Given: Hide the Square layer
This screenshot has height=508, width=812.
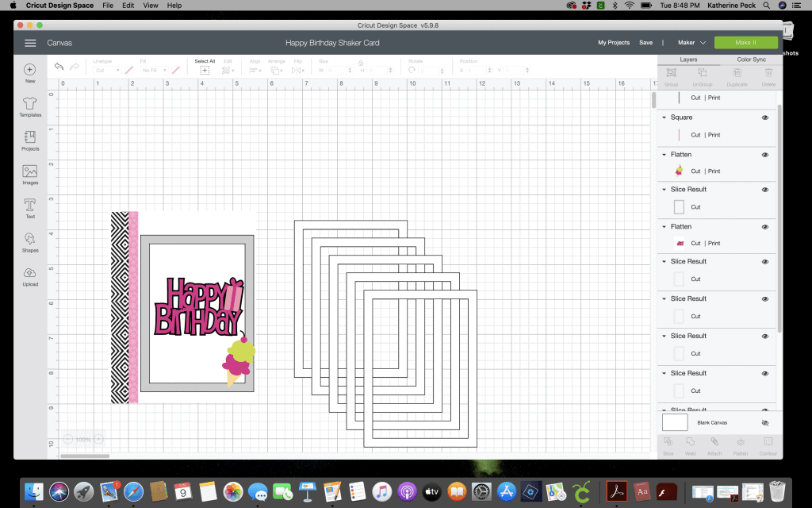Looking at the screenshot, I should pos(765,117).
